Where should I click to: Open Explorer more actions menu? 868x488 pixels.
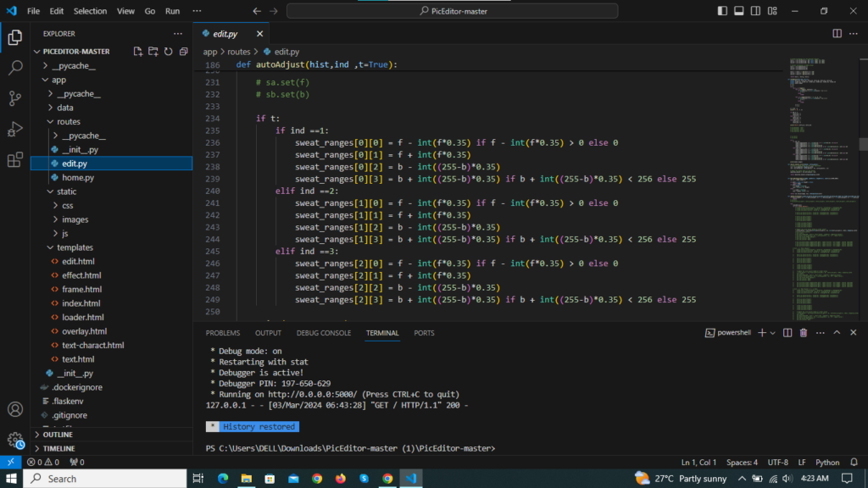[178, 34]
